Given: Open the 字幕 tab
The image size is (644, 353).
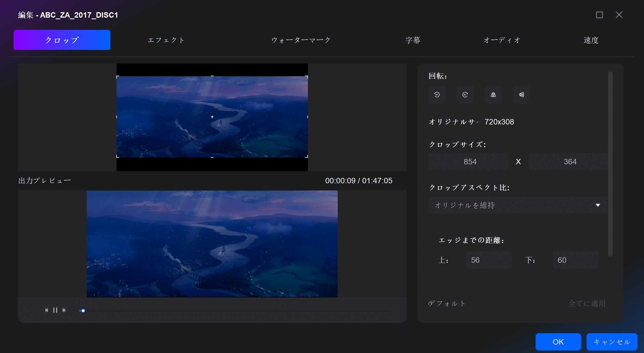Looking at the screenshot, I should [x=413, y=40].
